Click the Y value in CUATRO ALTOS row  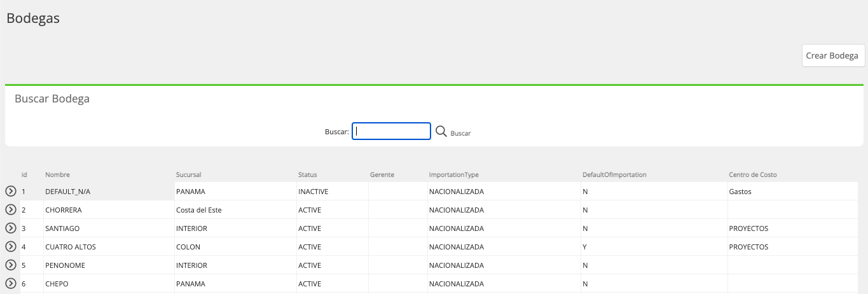click(653, 247)
